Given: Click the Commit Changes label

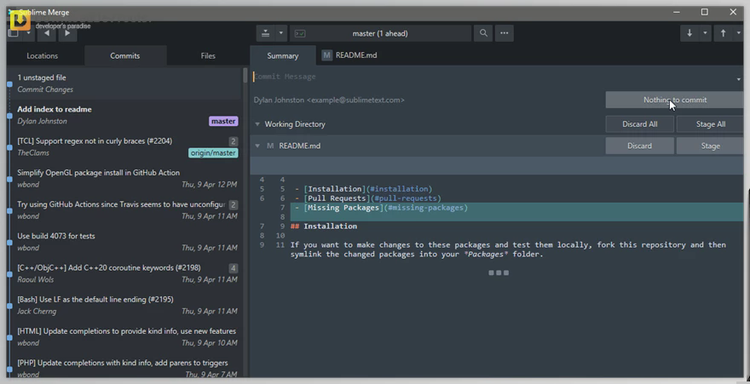Looking at the screenshot, I should (x=45, y=89).
